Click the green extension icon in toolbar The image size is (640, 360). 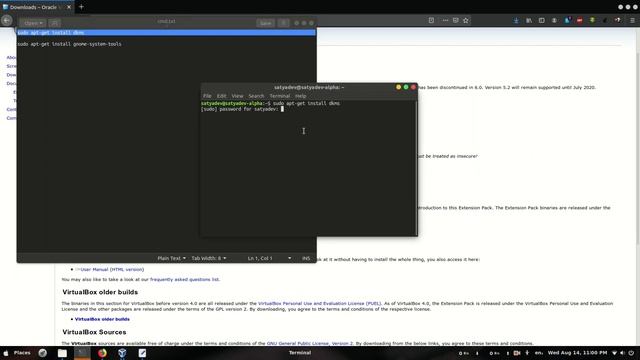pos(592,20)
